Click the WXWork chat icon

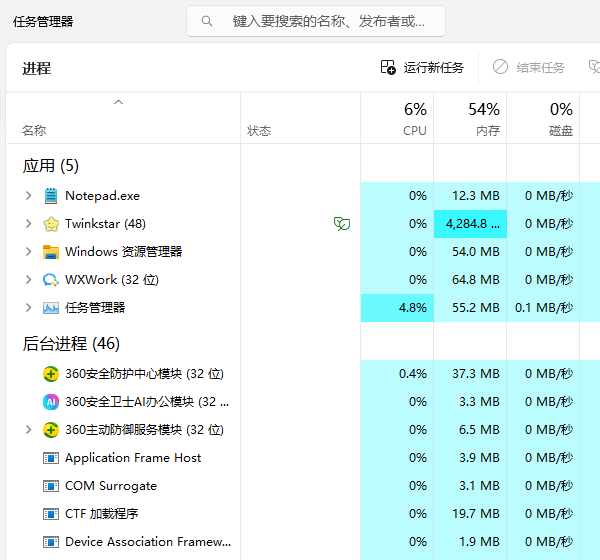[x=51, y=280]
